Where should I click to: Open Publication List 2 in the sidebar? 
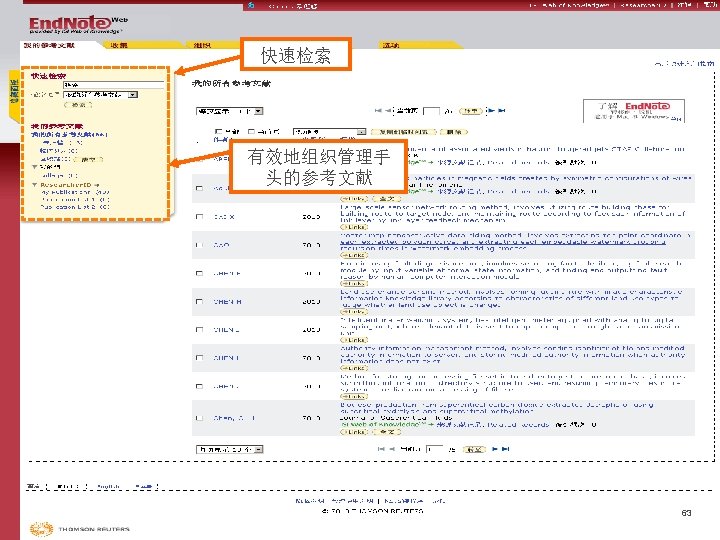(75, 207)
